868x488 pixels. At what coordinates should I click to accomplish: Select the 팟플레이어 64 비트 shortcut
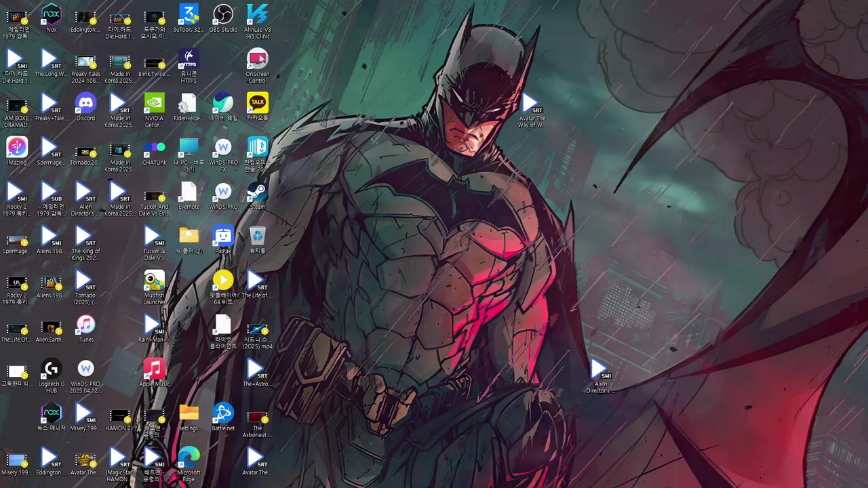pos(223,287)
